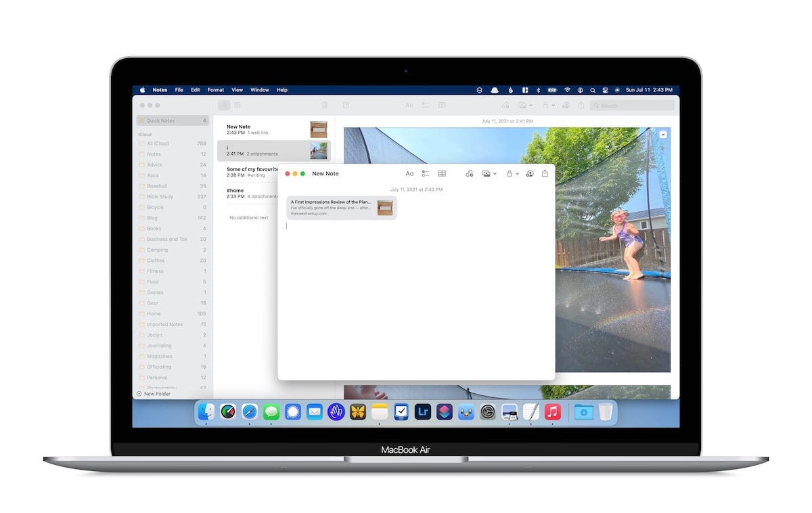This screenshot has width=812, height=513.
Task: Select the All iCloud folder
Action: 173,143
